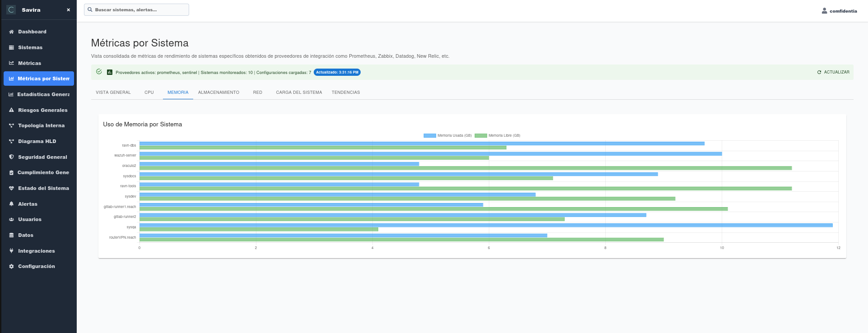Screen dimensions: 868x333
Task: Open the Almacenamiento tab
Action: tap(218, 92)
